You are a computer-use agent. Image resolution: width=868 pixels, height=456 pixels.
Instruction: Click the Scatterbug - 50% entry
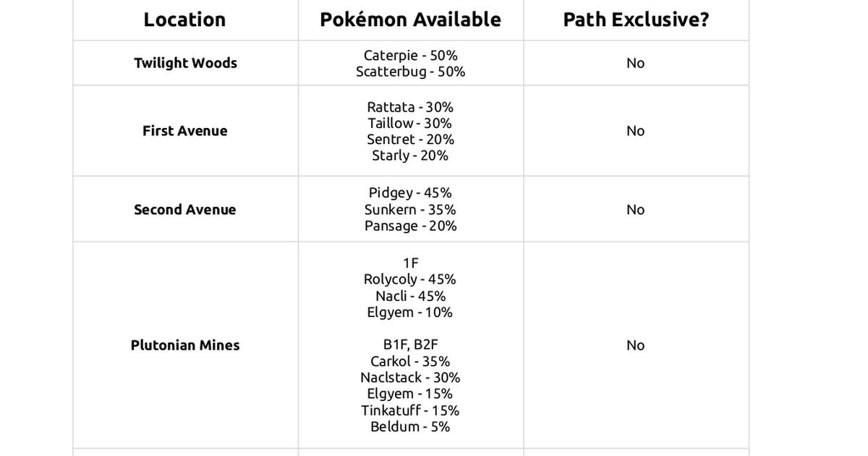point(410,72)
